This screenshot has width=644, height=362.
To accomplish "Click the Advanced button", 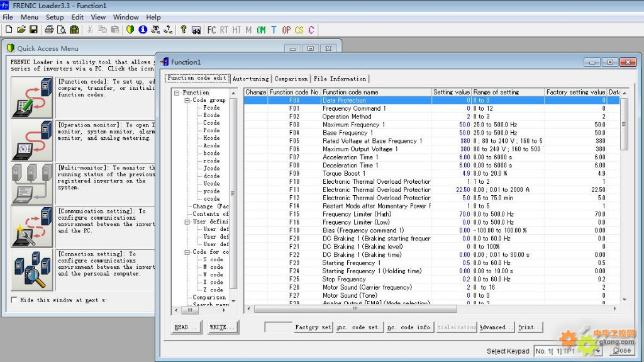I will pyautogui.click(x=496, y=327).
